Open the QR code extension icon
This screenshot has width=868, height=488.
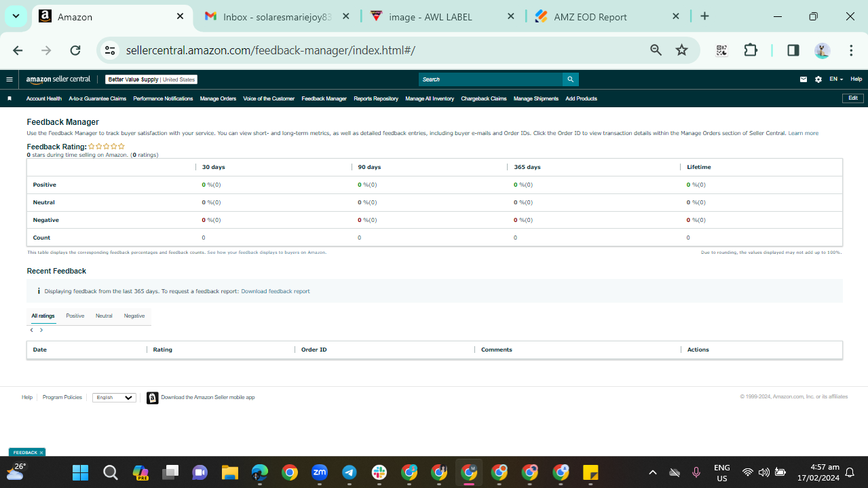721,50
